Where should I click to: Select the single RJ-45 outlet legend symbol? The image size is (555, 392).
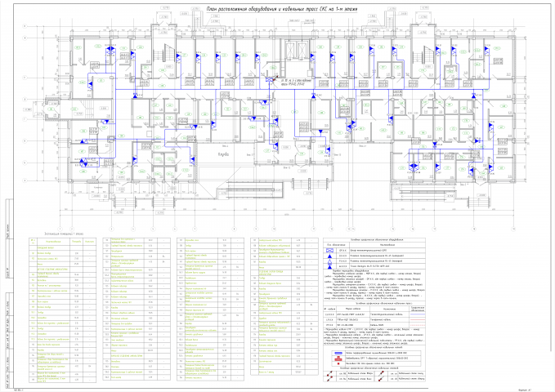[329, 261]
